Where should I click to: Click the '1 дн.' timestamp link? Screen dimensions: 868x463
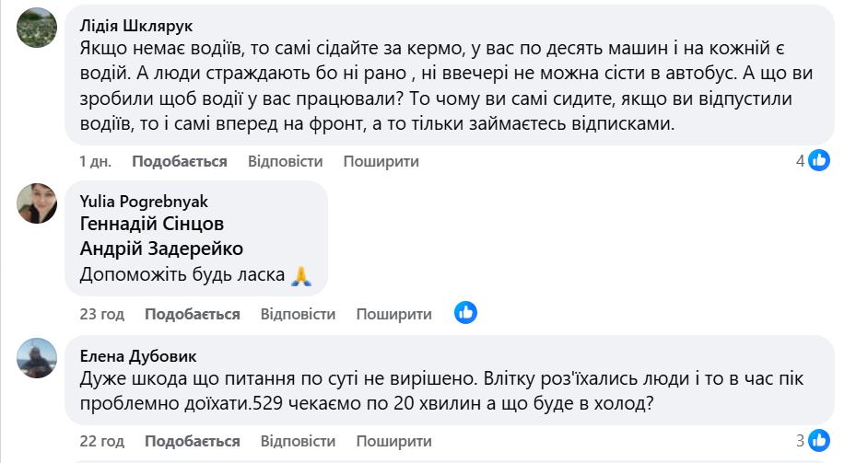(x=95, y=161)
